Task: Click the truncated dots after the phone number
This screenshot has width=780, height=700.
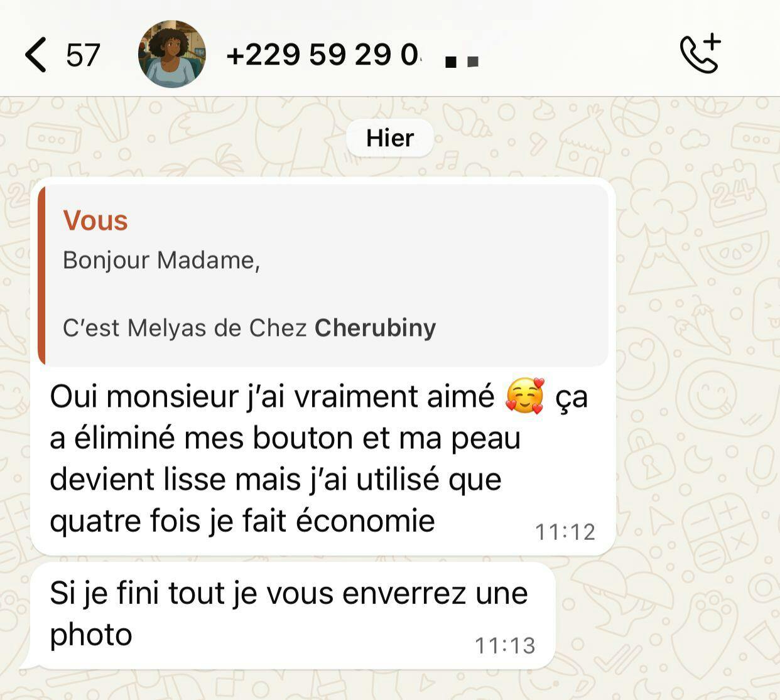Action: click(x=462, y=62)
